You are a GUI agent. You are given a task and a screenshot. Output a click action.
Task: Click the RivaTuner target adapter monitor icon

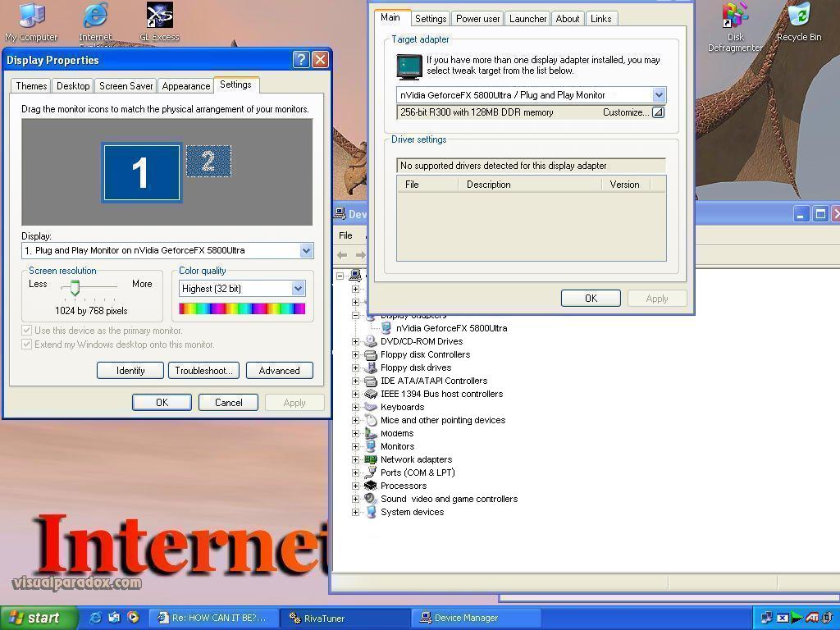(x=409, y=66)
